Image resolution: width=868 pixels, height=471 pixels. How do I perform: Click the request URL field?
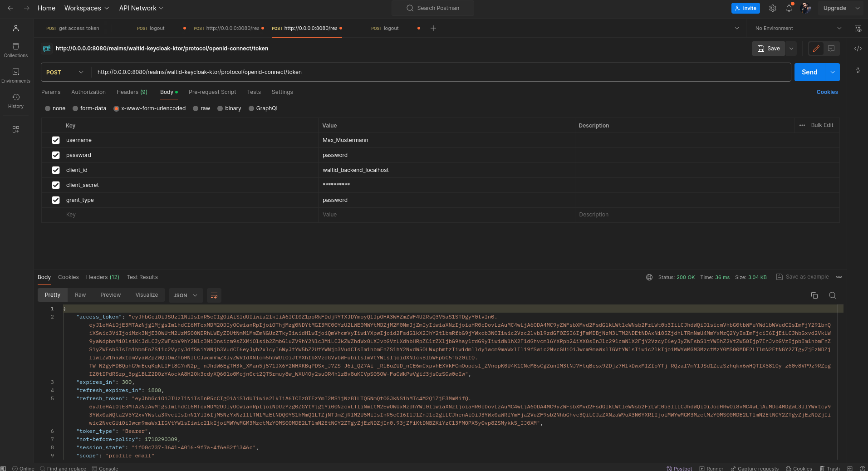click(441, 72)
